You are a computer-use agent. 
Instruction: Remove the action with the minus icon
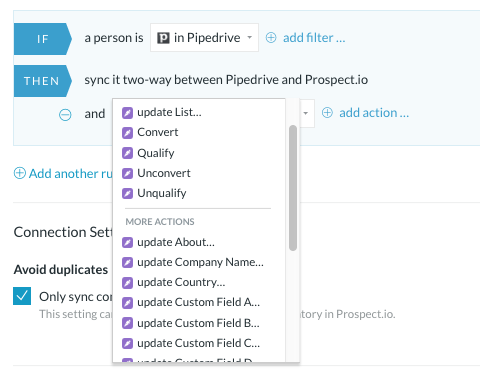[65, 115]
